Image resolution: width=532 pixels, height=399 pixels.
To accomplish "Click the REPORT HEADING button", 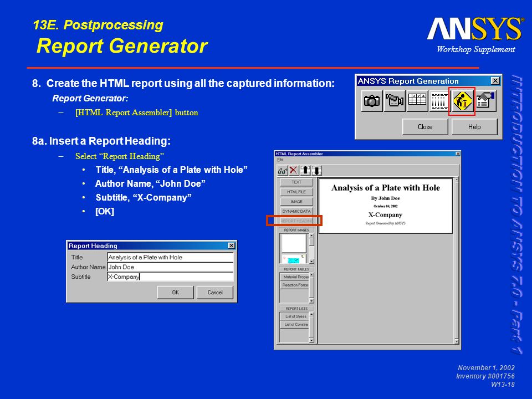I will [x=296, y=221].
